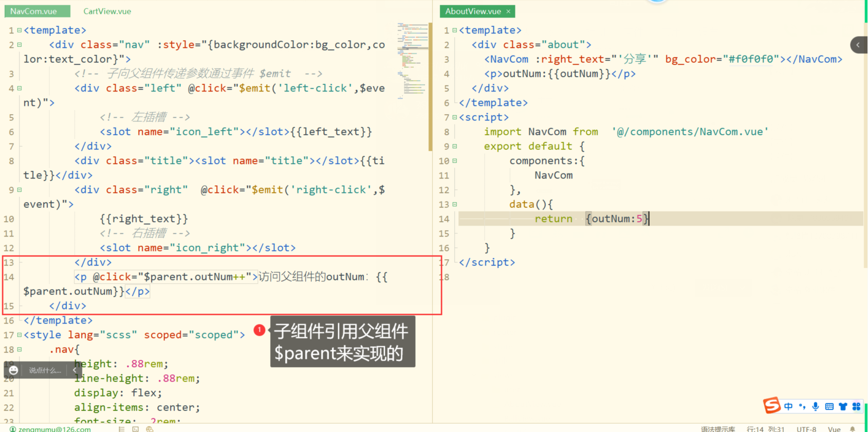868x432 pixels.
Task: Click 'display: flex;' on NavCom line 21
Action: coord(118,393)
